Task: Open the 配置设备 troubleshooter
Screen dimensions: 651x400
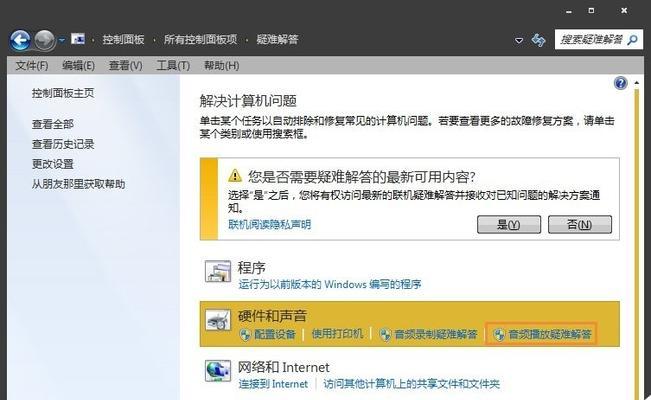Action: pyautogui.click(x=274, y=334)
